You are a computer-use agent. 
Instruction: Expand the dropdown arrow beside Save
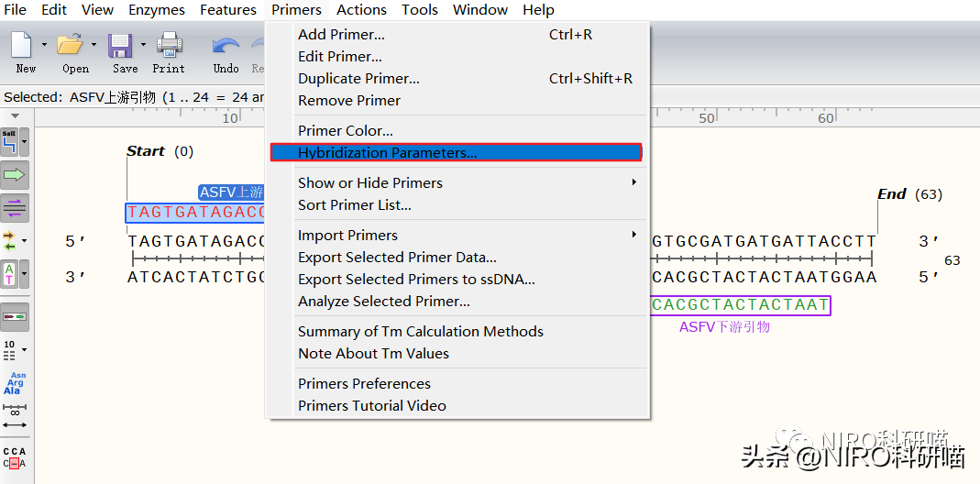(x=143, y=44)
